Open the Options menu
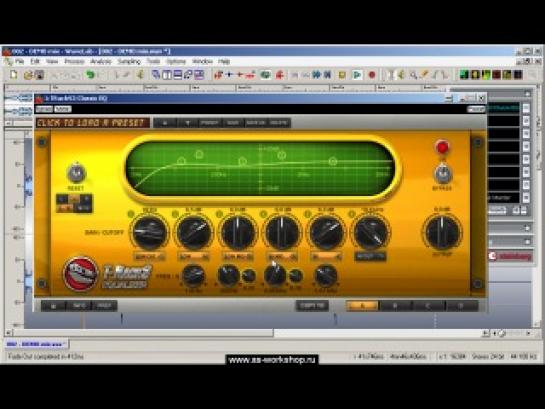The width and height of the screenshot is (545, 409). (x=176, y=62)
